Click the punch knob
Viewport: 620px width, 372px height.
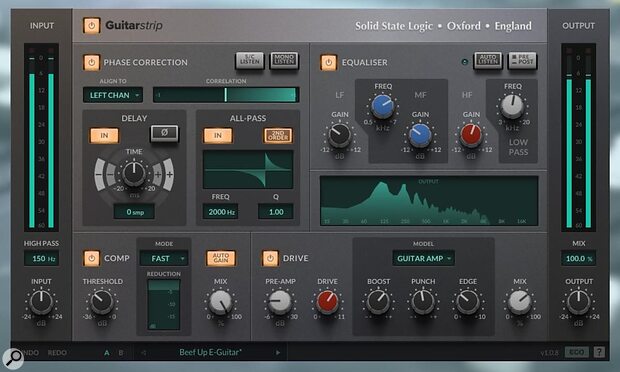tap(423, 302)
